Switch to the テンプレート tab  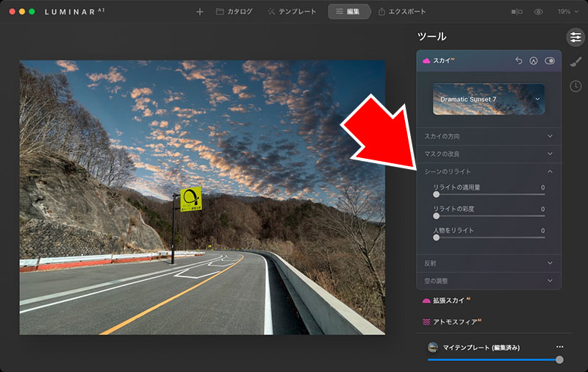coord(292,12)
